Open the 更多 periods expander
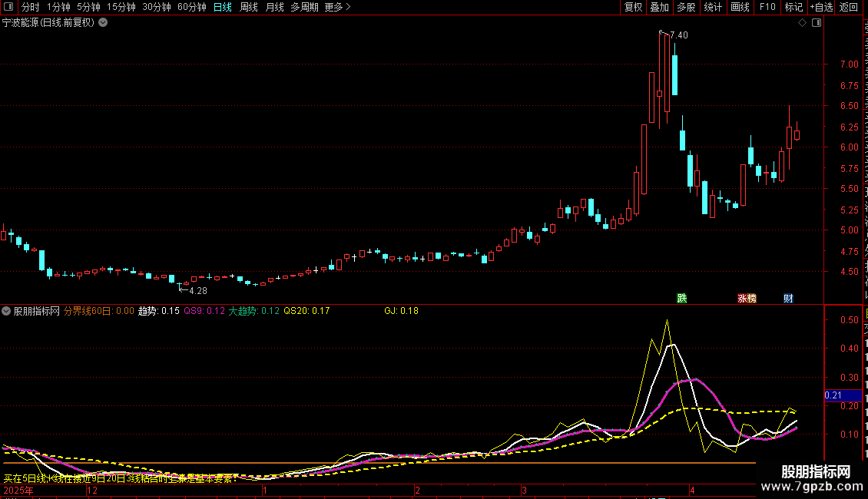 [338, 7]
